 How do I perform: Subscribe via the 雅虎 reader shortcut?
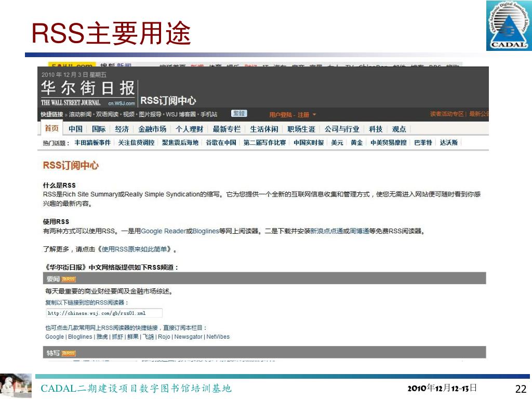(x=102, y=337)
